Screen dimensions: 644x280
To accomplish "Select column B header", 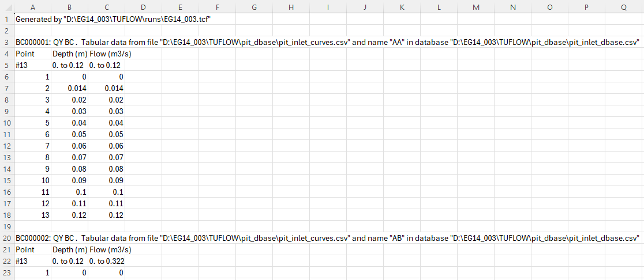I will pyautogui.click(x=69, y=6).
